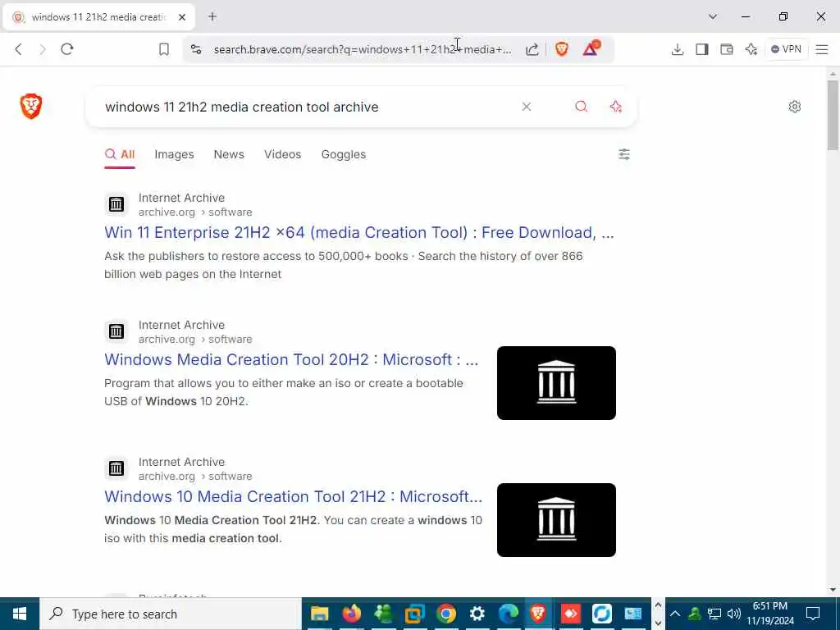The image size is (840, 630).
Task: Click in the Brave search query field
Action: 305,107
